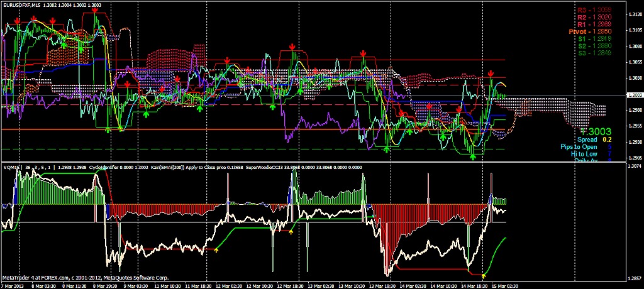Select the leftmost yellow arrow in indicator window
644x289 pixels.
[216, 250]
